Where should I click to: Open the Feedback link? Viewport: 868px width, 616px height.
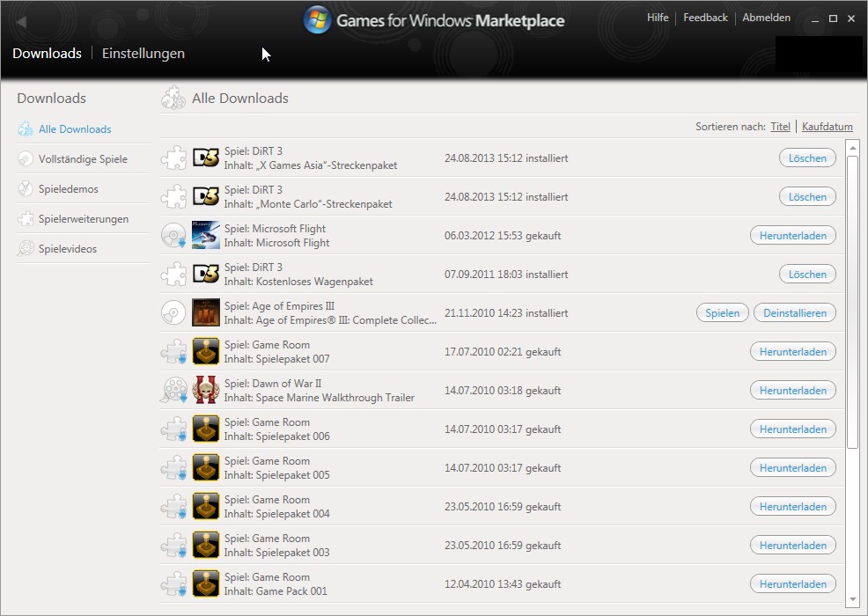[x=705, y=18]
